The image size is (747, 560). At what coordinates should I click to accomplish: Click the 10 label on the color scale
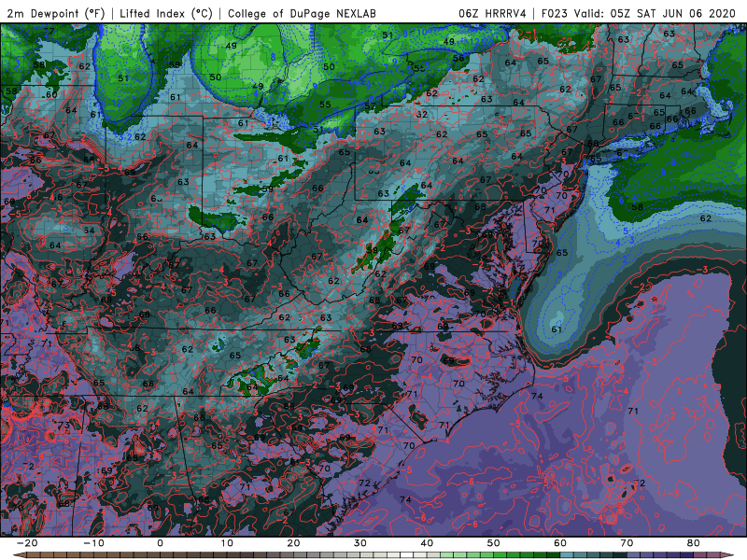tap(227, 543)
